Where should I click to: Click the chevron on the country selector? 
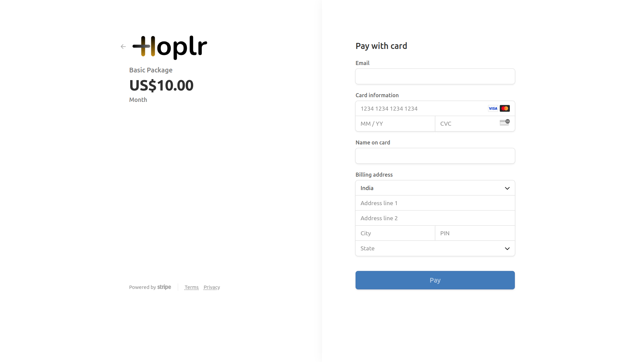click(507, 188)
